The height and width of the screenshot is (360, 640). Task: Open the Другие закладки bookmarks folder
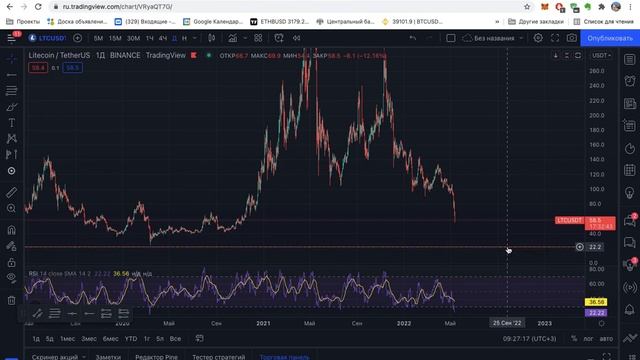point(536,22)
